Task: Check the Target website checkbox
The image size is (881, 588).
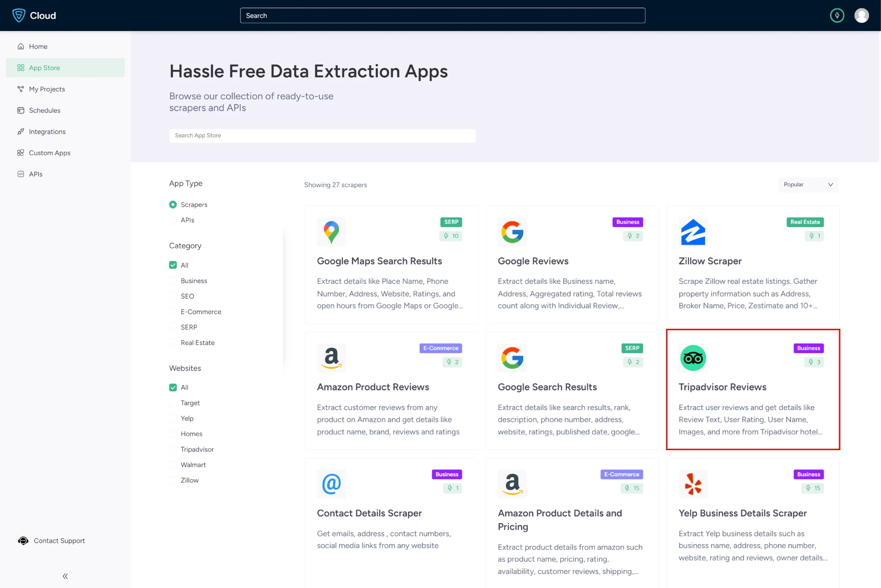Action: point(172,403)
